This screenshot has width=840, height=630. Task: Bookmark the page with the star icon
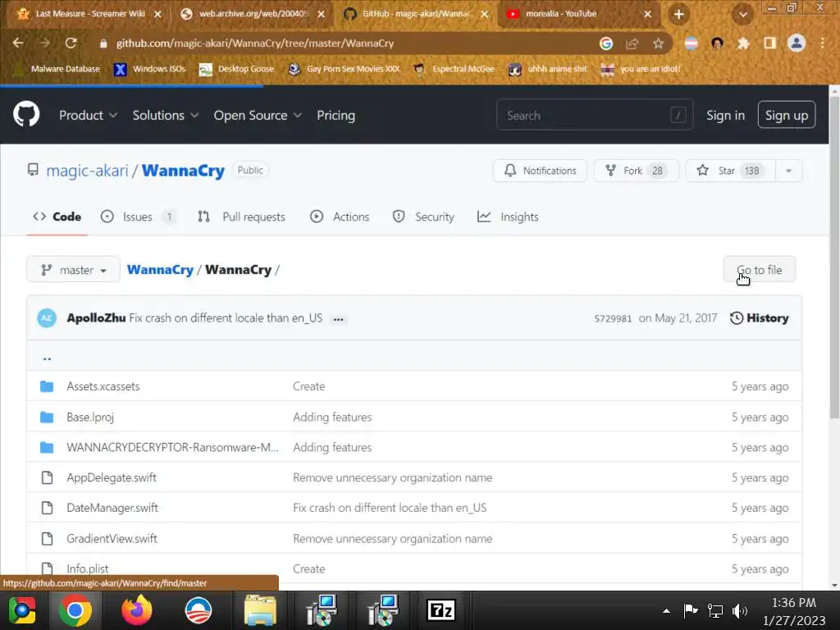(659, 43)
